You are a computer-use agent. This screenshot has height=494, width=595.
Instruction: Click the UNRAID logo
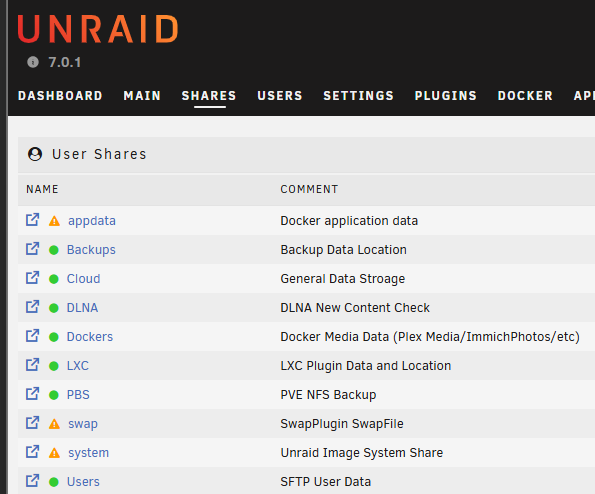click(98, 29)
